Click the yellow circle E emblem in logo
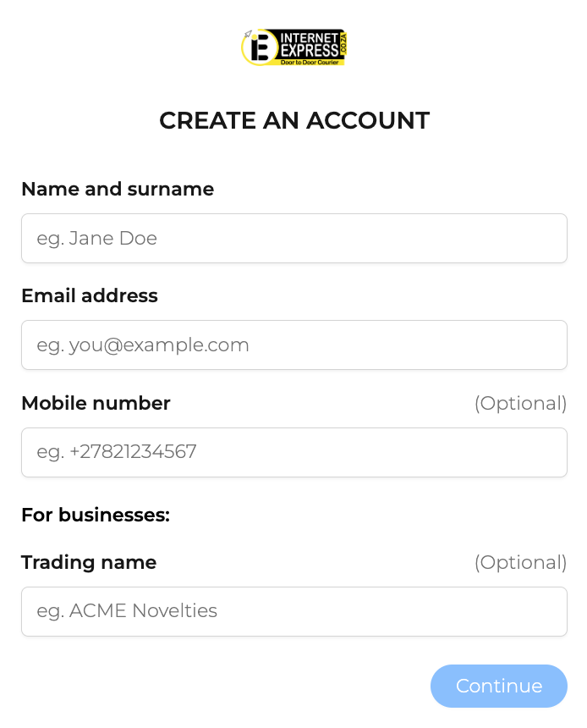This screenshot has height=728, width=587. pos(260,47)
